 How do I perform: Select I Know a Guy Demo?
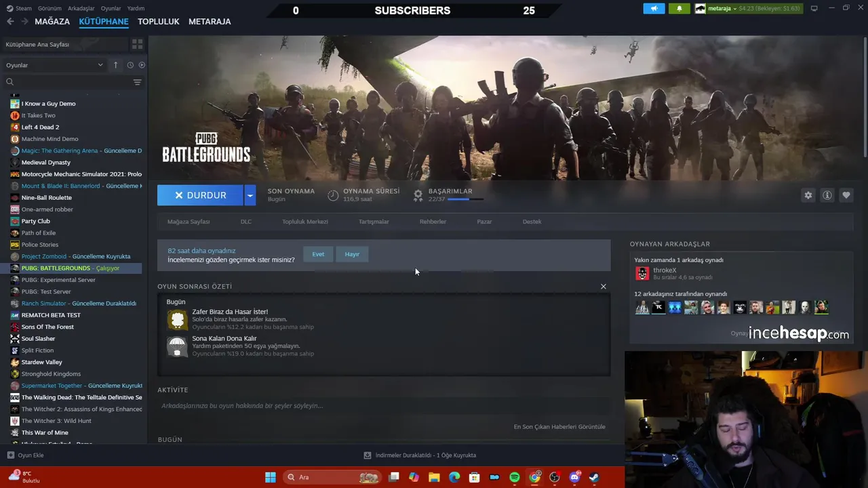(48, 104)
